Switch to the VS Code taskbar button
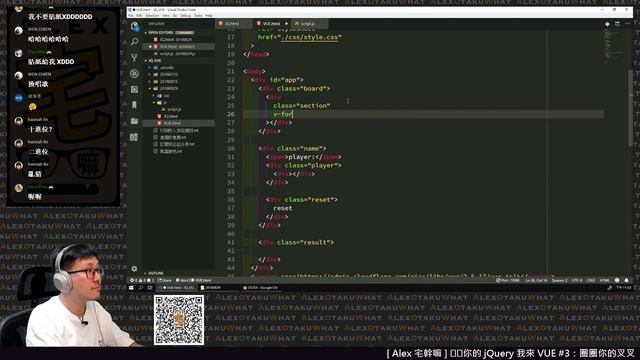 (x=178, y=288)
